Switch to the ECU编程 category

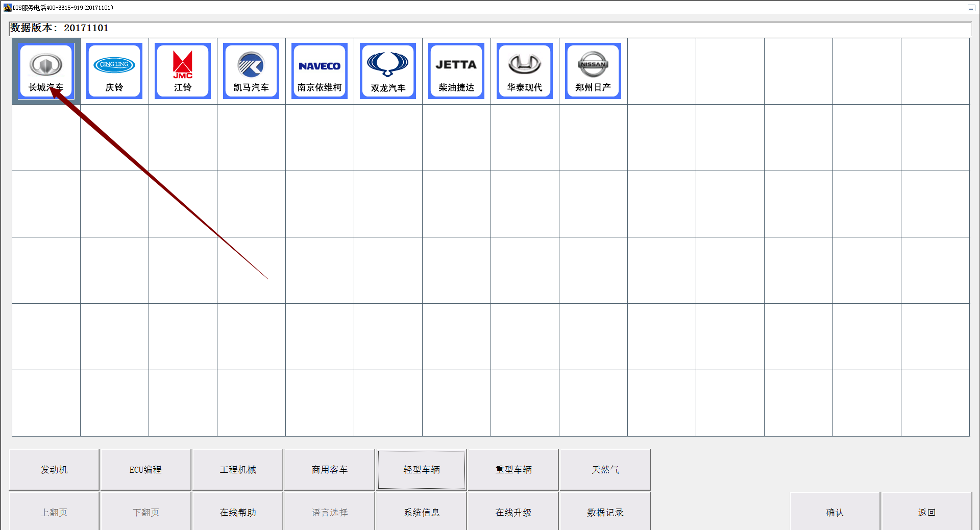(145, 470)
